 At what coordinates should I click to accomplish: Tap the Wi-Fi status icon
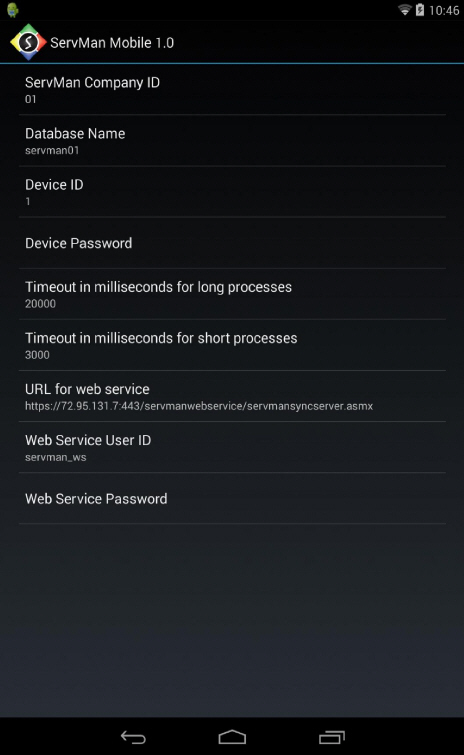(x=405, y=10)
